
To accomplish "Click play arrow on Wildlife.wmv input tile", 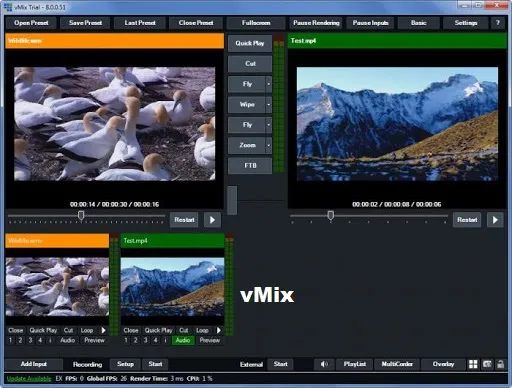I will tap(103, 330).
